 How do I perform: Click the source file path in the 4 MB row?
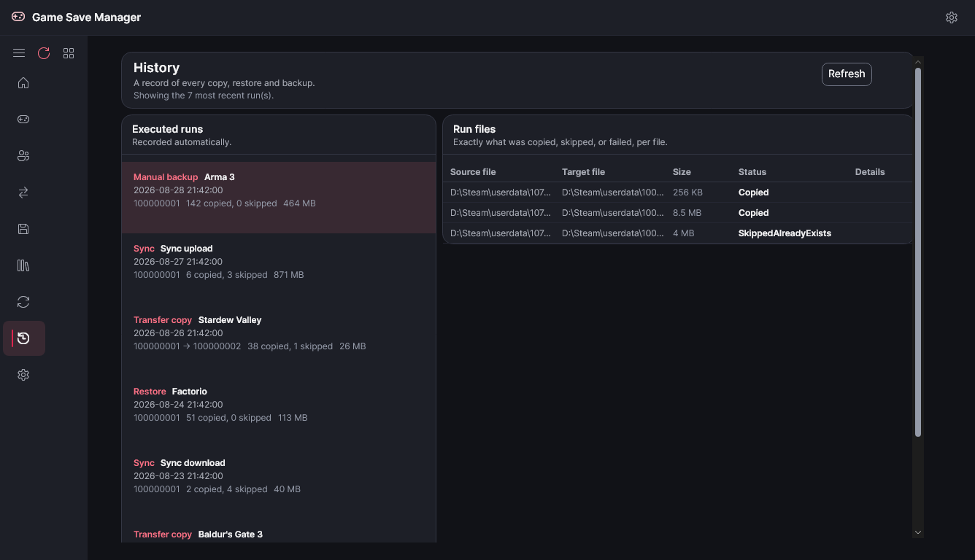501,233
